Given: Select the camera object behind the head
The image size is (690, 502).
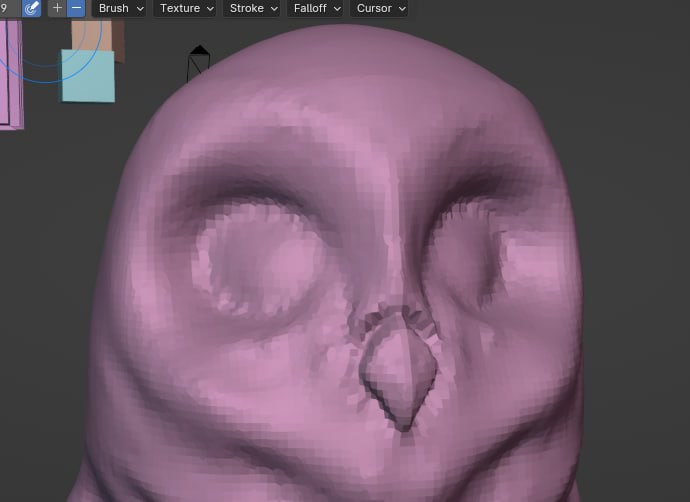Looking at the screenshot, I should pyautogui.click(x=198, y=62).
